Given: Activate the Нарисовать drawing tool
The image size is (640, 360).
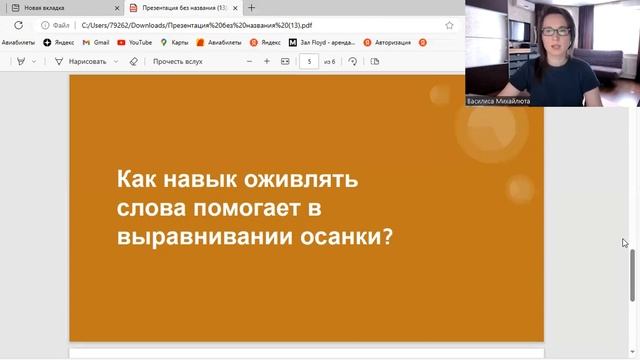Looking at the screenshot, I should [80, 61].
